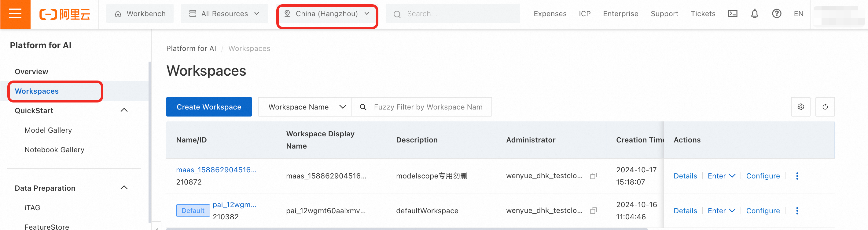View Details of pai default workspace
The width and height of the screenshot is (868, 230).
[685, 210]
